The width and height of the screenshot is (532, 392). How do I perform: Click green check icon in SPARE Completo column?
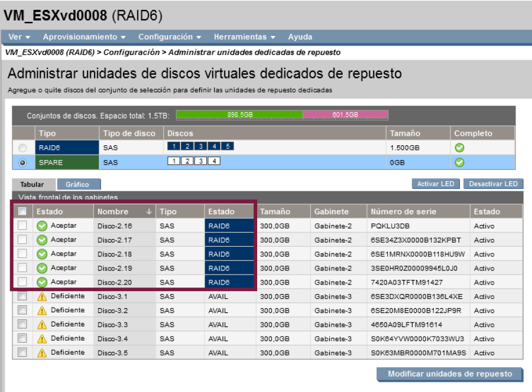pyautogui.click(x=459, y=162)
